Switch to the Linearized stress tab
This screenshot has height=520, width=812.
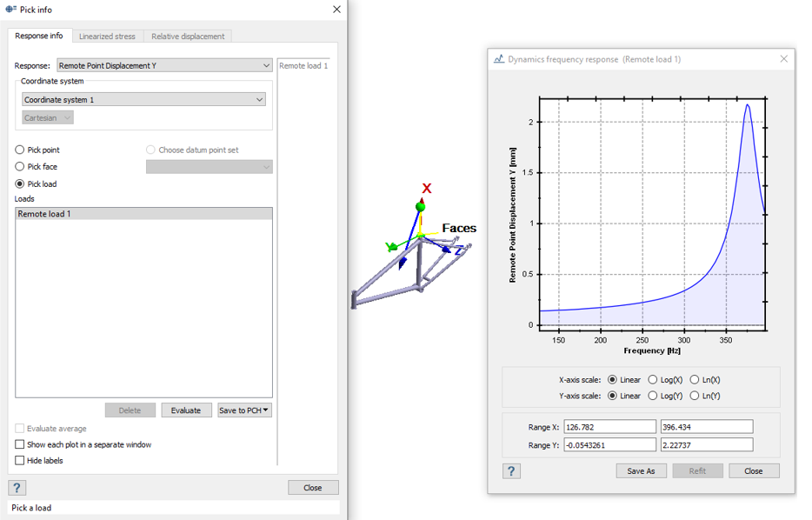pyautogui.click(x=107, y=37)
